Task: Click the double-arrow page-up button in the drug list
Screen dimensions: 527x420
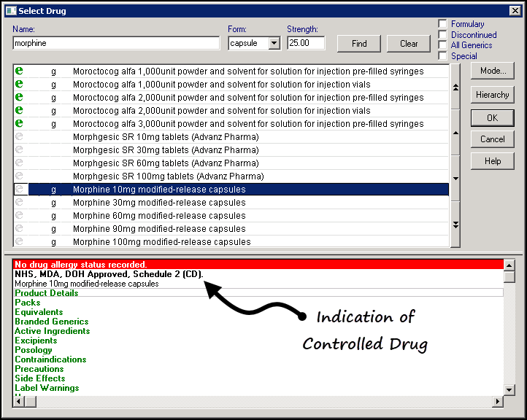Action: click(x=456, y=87)
